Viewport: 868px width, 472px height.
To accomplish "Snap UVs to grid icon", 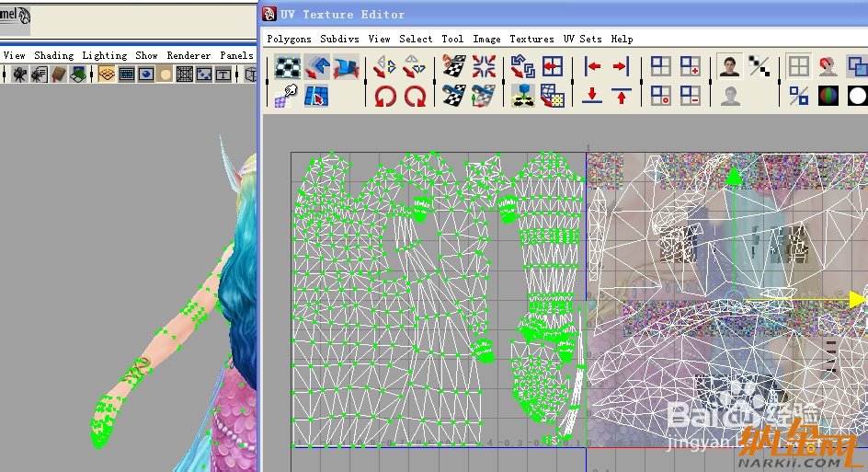I will tap(553, 67).
